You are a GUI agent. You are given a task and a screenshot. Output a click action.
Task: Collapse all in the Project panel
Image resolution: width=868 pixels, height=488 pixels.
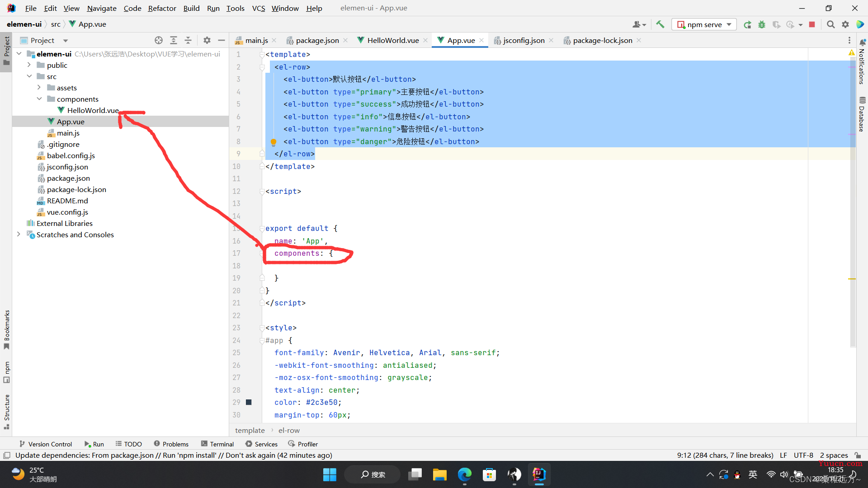point(188,40)
